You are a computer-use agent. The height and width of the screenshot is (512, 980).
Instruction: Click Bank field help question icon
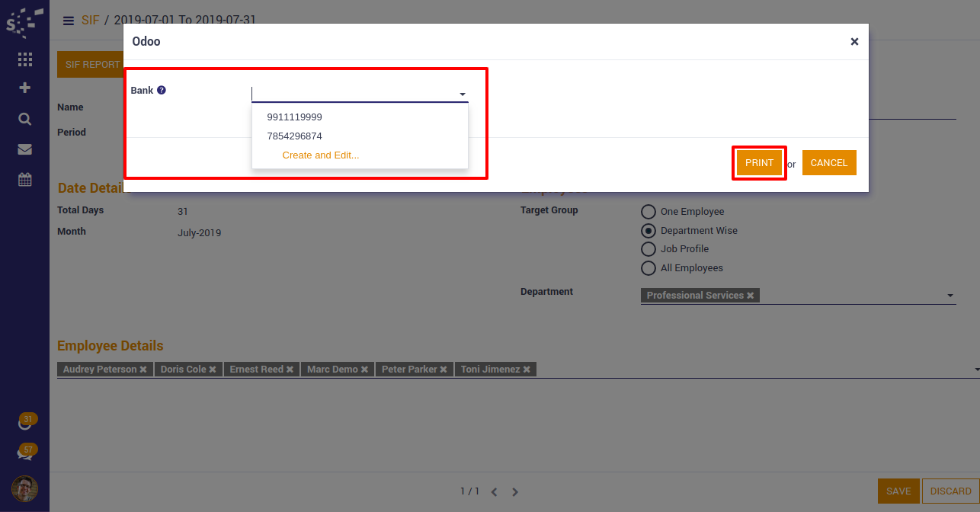pos(162,90)
